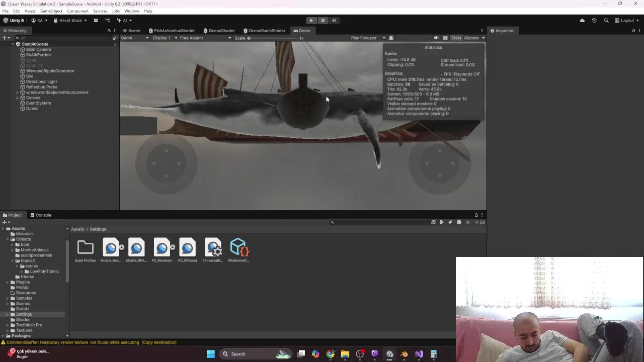644x362 pixels.
Task: Toggle the Stats overlay button
Action: (456, 38)
